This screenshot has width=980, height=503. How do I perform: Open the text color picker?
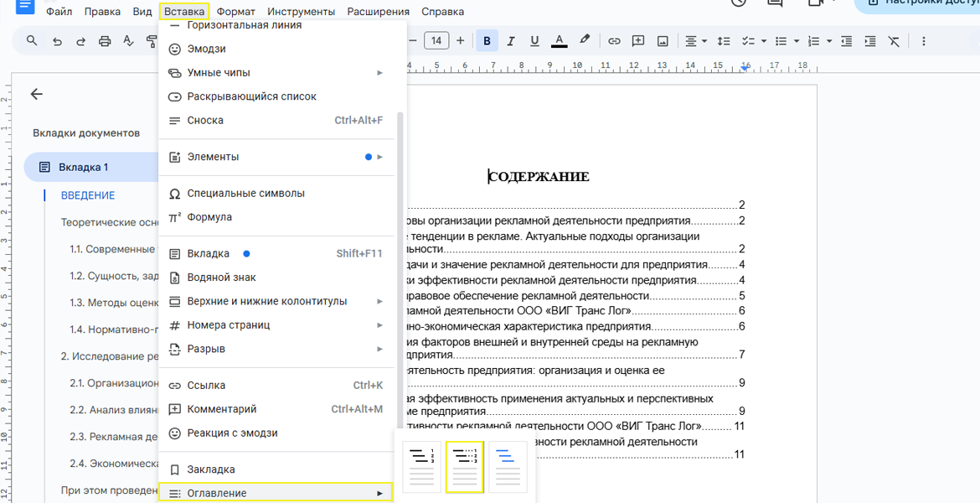[560, 41]
